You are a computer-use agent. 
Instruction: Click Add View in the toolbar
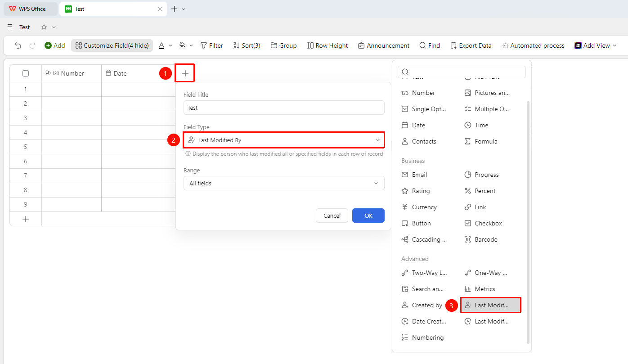[x=595, y=45]
